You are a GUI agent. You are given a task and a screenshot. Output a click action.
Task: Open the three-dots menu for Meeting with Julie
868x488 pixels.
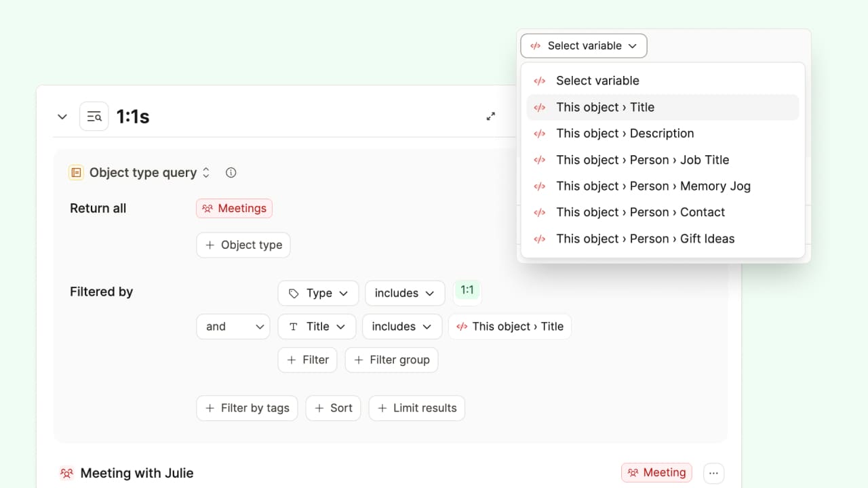click(713, 472)
